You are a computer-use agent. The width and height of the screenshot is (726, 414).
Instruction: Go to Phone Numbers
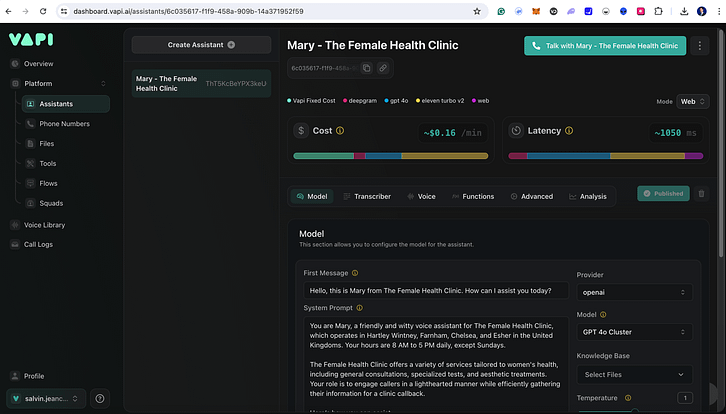(64, 124)
